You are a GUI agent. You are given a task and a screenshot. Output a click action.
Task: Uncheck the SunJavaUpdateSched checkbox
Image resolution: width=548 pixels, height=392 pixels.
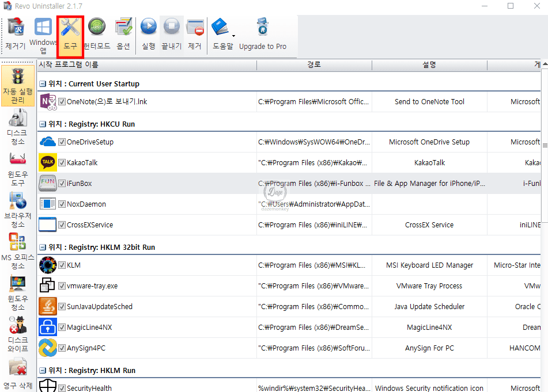[62, 306]
